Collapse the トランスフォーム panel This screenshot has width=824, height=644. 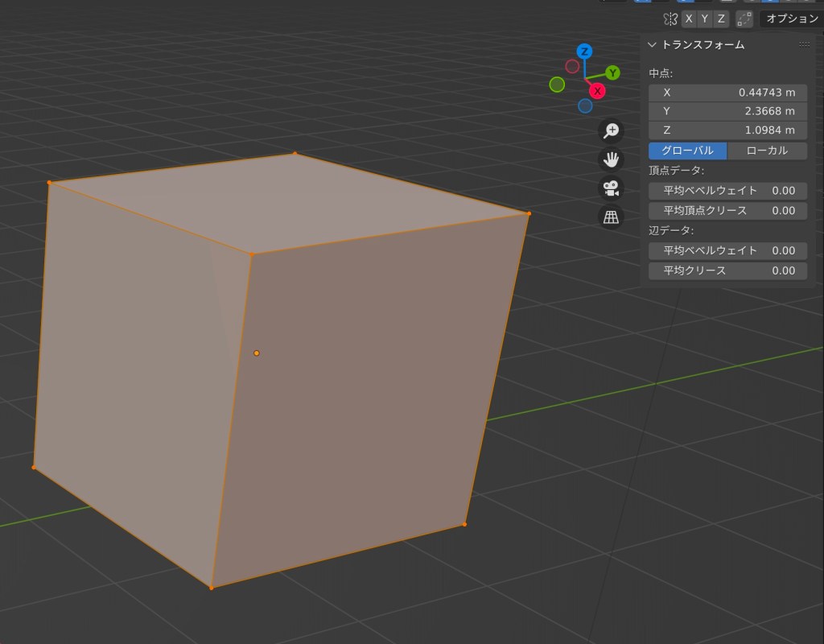tap(653, 45)
